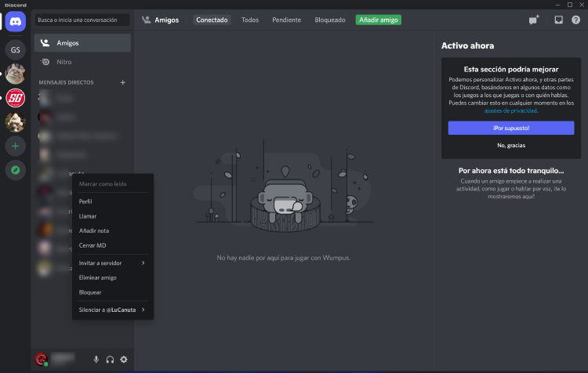588x373 pixels.
Task: Toggle headphones deafen
Action: click(111, 360)
